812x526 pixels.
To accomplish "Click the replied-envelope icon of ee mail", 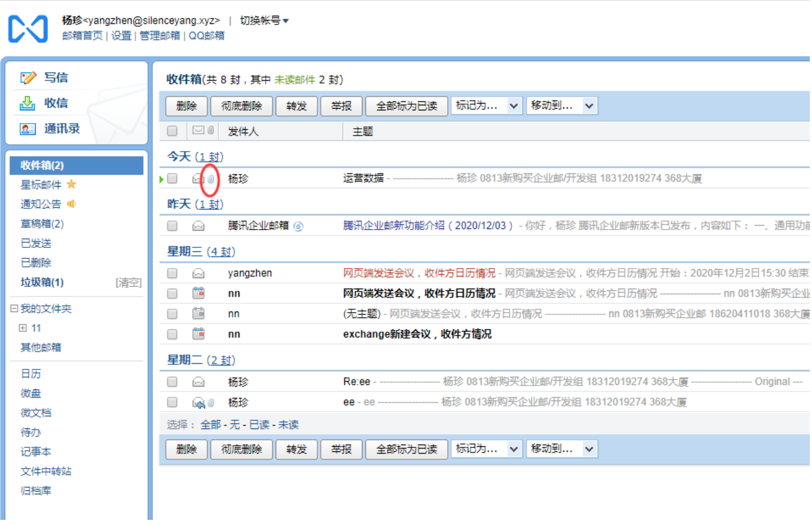I will point(198,402).
